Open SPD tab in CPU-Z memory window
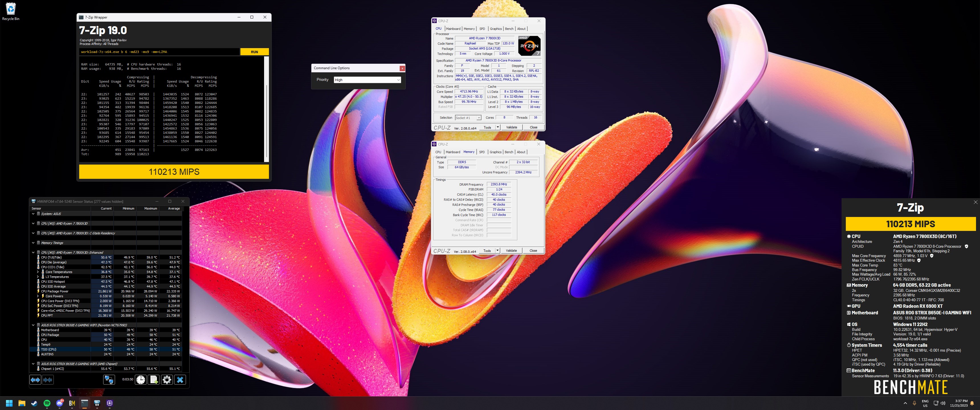The width and height of the screenshot is (980, 410). [x=482, y=152]
